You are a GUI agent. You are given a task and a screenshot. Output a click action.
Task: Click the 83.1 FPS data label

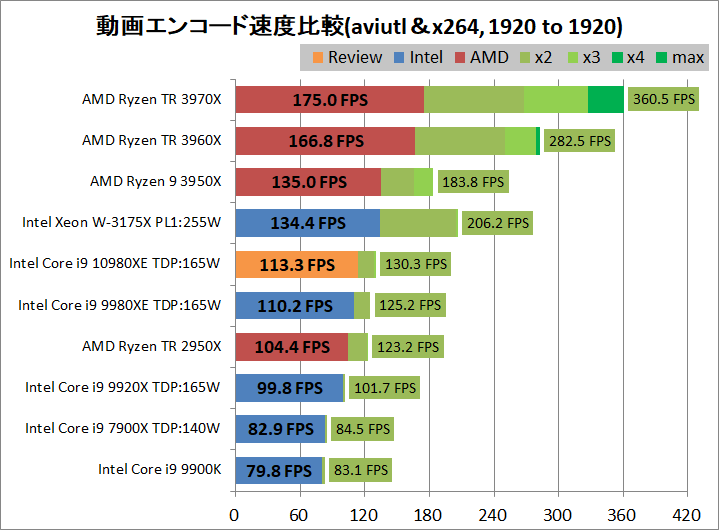pos(360,470)
